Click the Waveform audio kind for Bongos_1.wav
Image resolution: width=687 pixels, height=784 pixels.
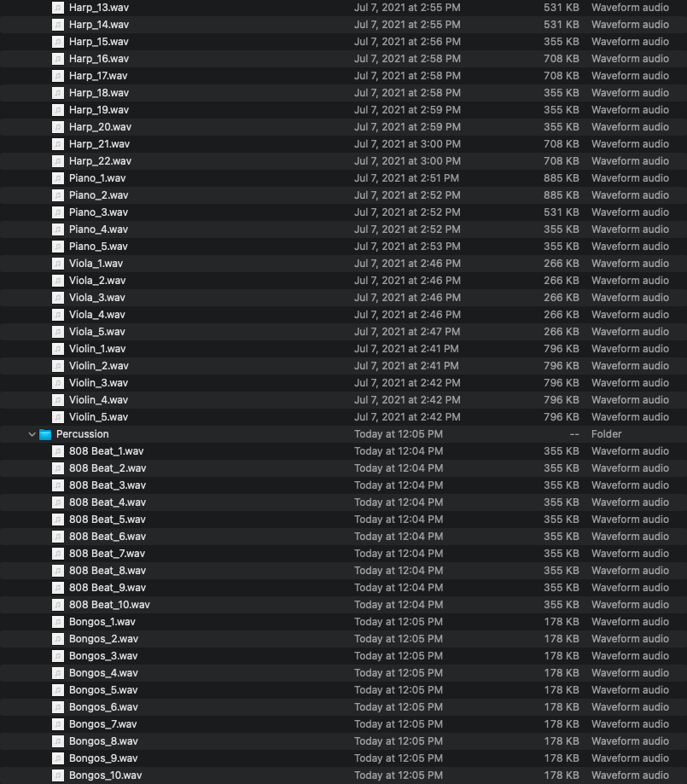[x=630, y=622]
